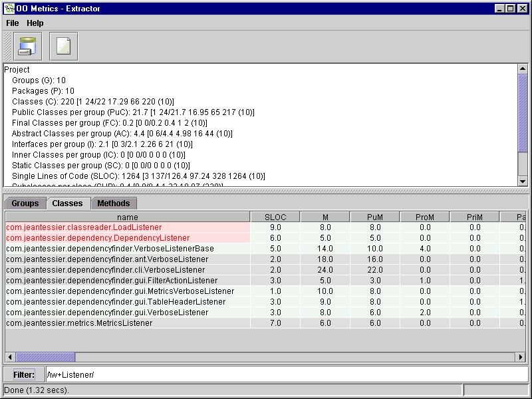Click the PuM column header
Screen dimensions: 532x399
coord(375,217)
